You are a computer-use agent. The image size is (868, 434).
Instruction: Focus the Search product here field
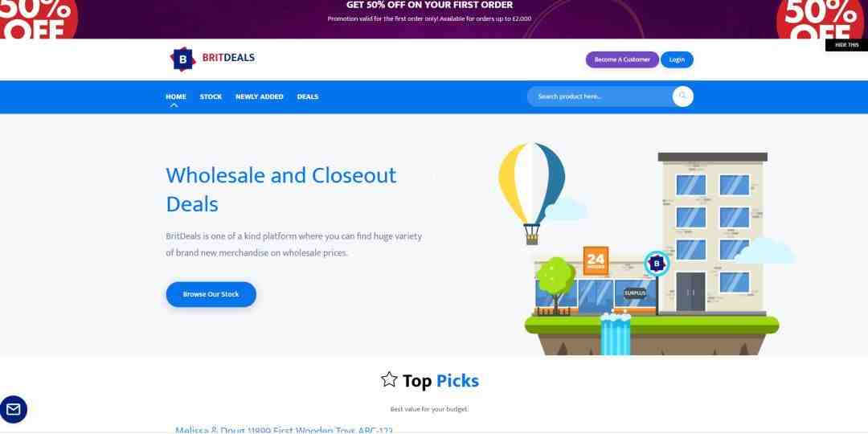coord(600,96)
